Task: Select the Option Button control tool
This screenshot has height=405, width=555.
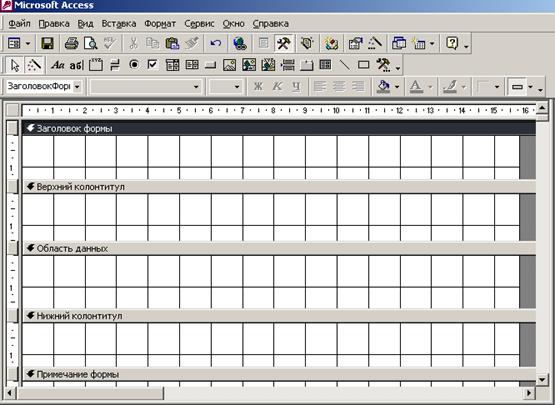Action: [x=134, y=65]
